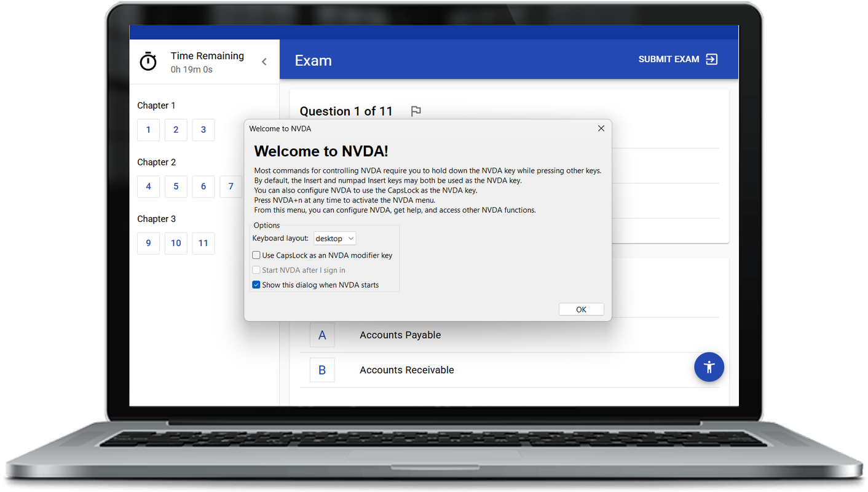
Task: Open question 9 in Chapter 3
Action: (148, 243)
